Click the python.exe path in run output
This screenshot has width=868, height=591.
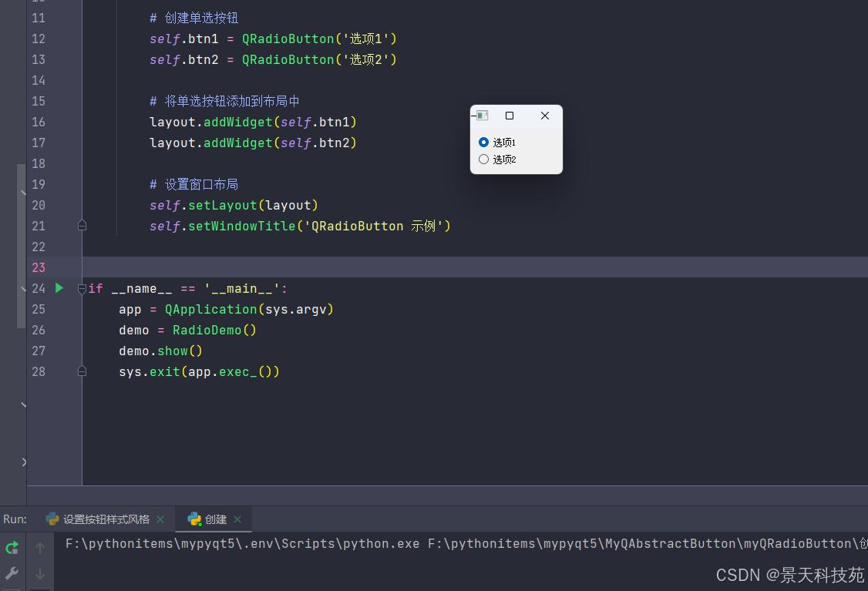[x=243, y=544]
